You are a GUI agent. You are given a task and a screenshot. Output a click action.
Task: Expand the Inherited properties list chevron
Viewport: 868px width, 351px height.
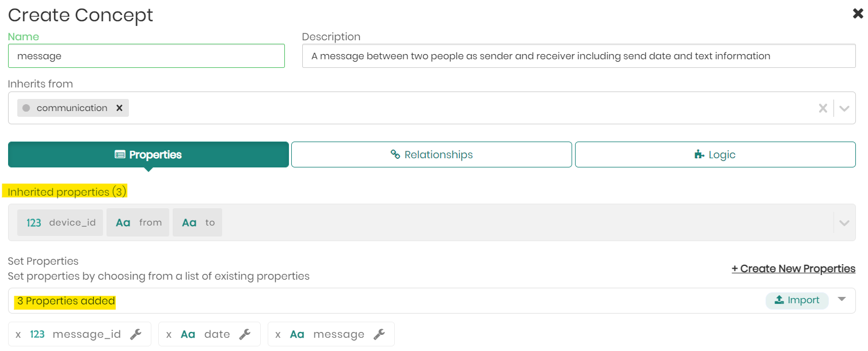click(x=844, y=223)
